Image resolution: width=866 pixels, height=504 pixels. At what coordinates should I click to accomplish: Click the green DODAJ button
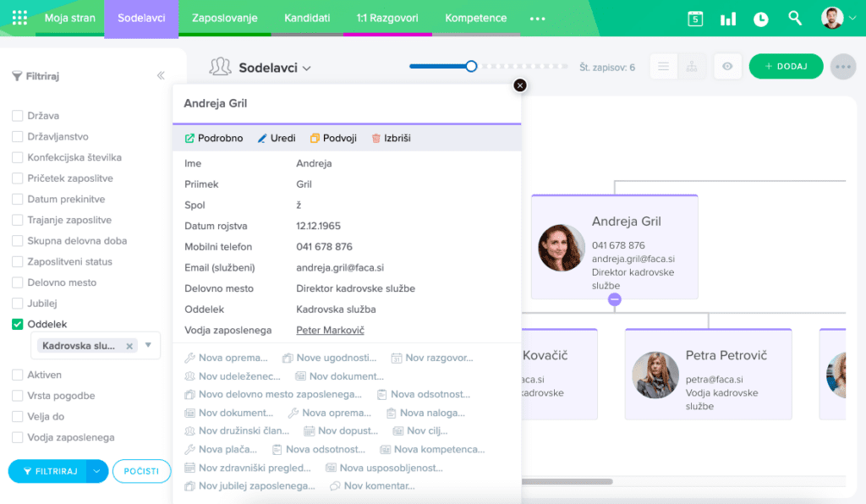tap(786, 67)
